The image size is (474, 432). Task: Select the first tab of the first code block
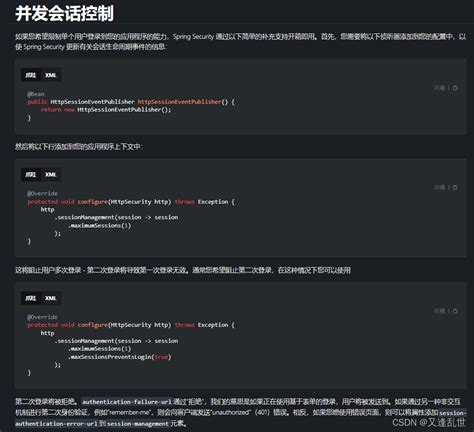[31, 75]
